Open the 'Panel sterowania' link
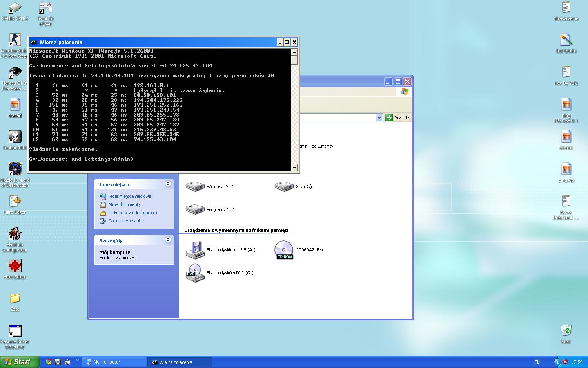Viewport: 588px width, 368px height. tap(125, 221)
